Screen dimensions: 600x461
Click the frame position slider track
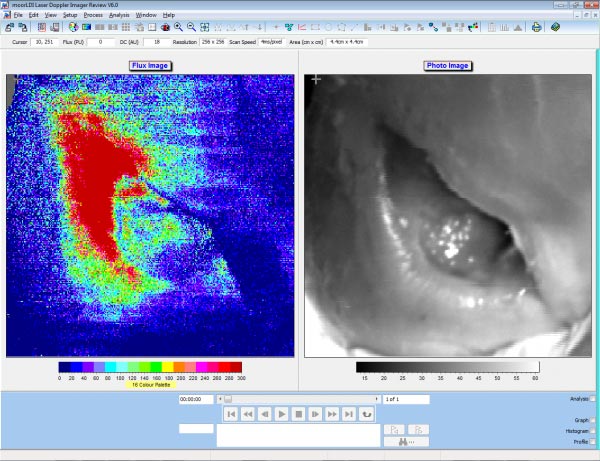coord(300,399)
